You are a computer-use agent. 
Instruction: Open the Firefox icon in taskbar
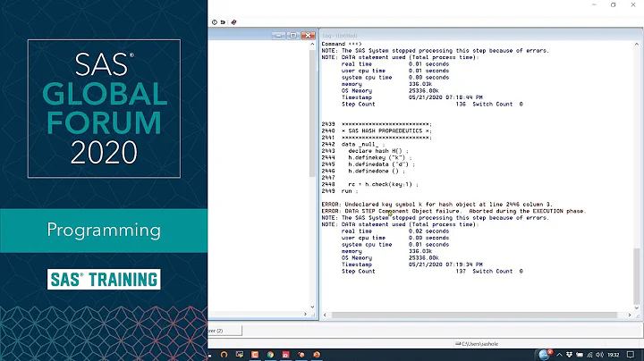(317, 355)
